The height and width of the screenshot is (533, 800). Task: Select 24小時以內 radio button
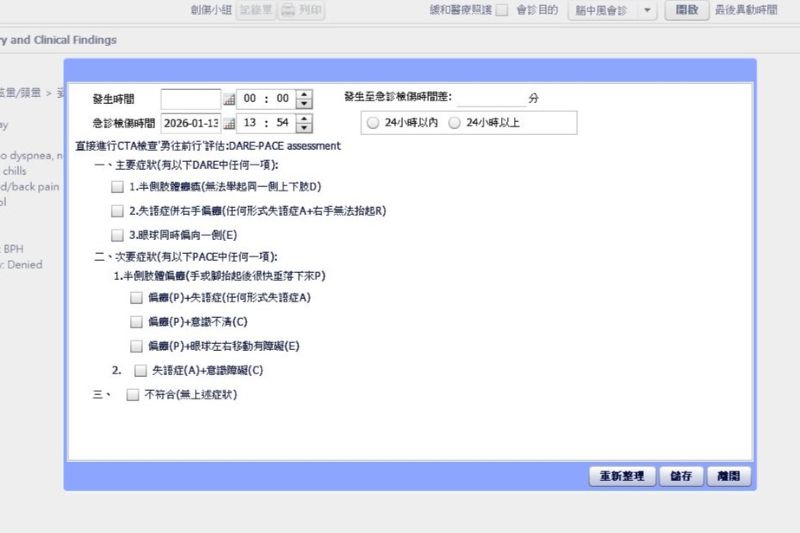pos(373,123)
